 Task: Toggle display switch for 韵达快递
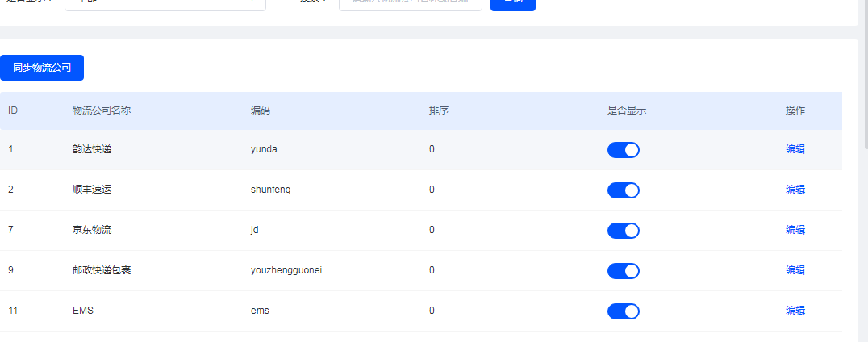[x=624, y=150]
